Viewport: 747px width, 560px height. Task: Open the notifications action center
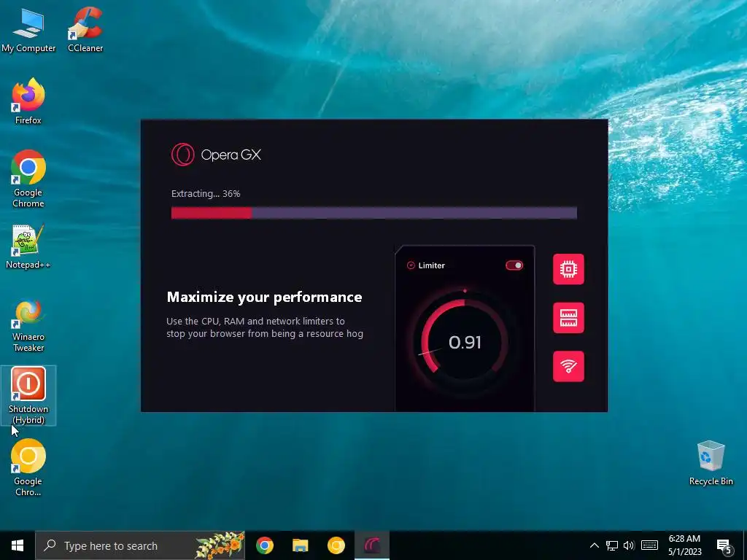point(724,545)
